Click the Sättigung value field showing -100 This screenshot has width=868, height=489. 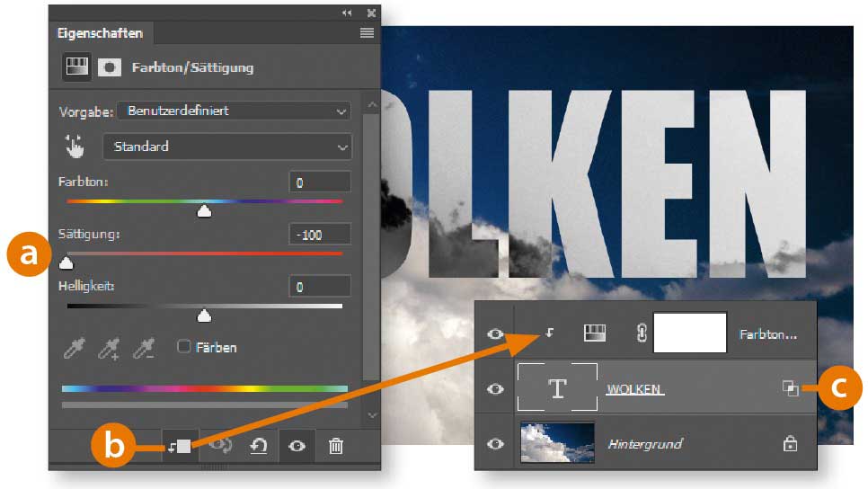[319, 235]
